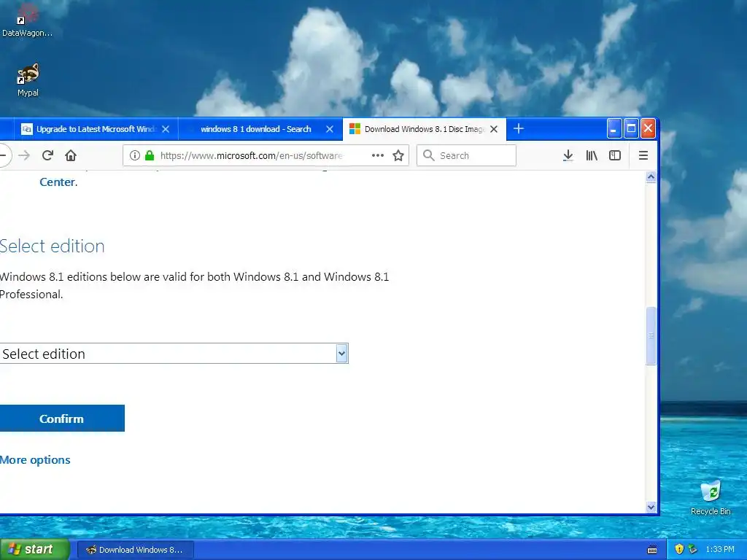Click the scrollbar up arrow
The height and width of the screenshot is (560, 747).
[651, 176]
